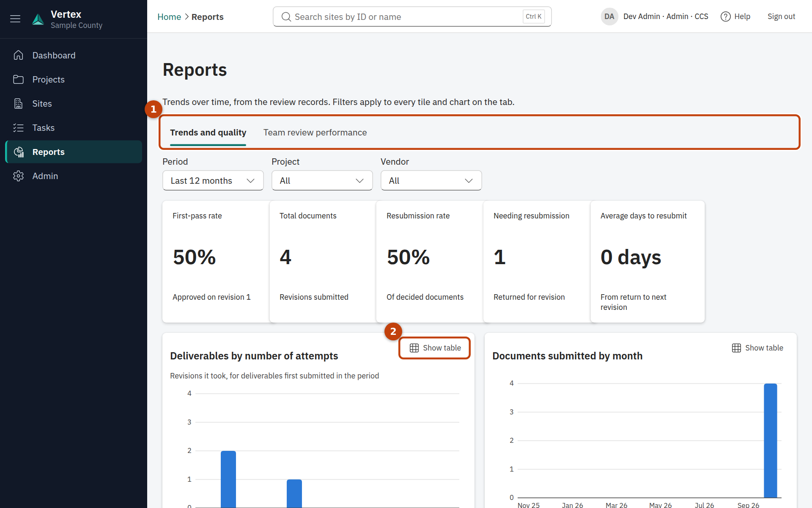The height and width of the screenshot is (508, 812).
Task: Open the Period dropdown
Action: (213, 181)
